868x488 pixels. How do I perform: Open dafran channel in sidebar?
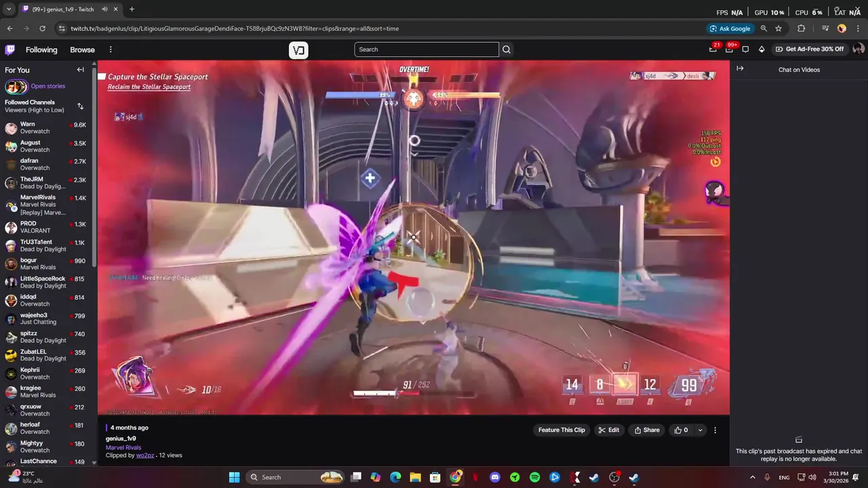[x=46, y=165]
